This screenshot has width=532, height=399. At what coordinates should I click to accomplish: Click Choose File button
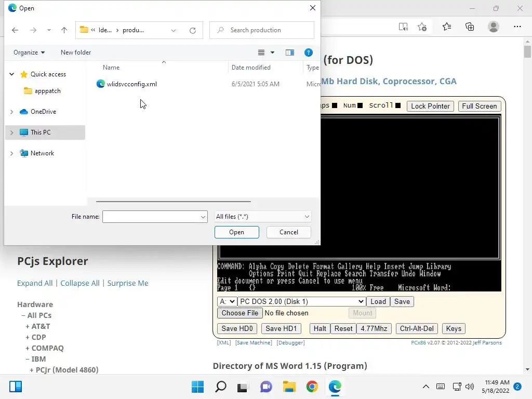tap(240, 313)
